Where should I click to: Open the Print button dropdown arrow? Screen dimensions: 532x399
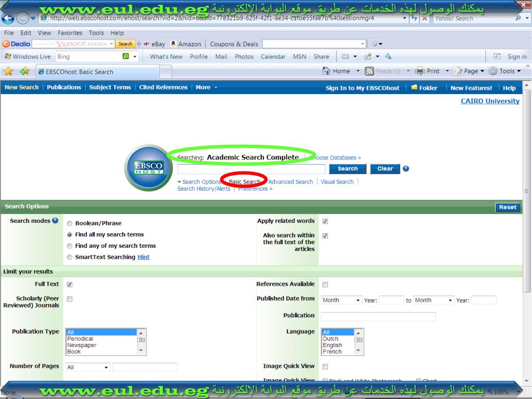pyautogui.click(x=447, y=71)
